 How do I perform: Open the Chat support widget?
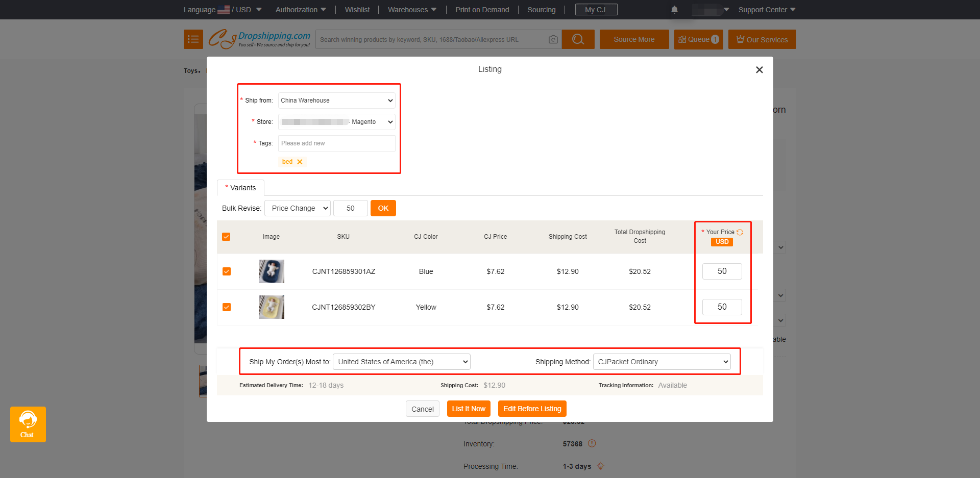28,424
